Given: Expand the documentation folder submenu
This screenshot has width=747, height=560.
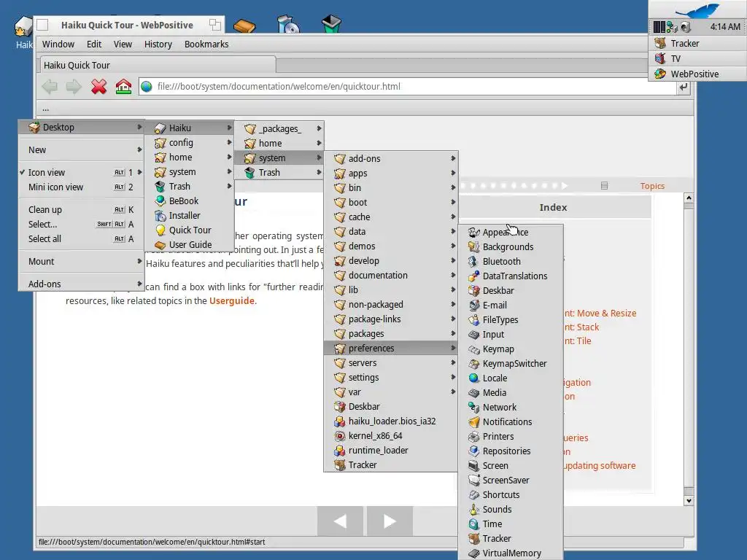Looking at the screenshot, I should (391, 275).
